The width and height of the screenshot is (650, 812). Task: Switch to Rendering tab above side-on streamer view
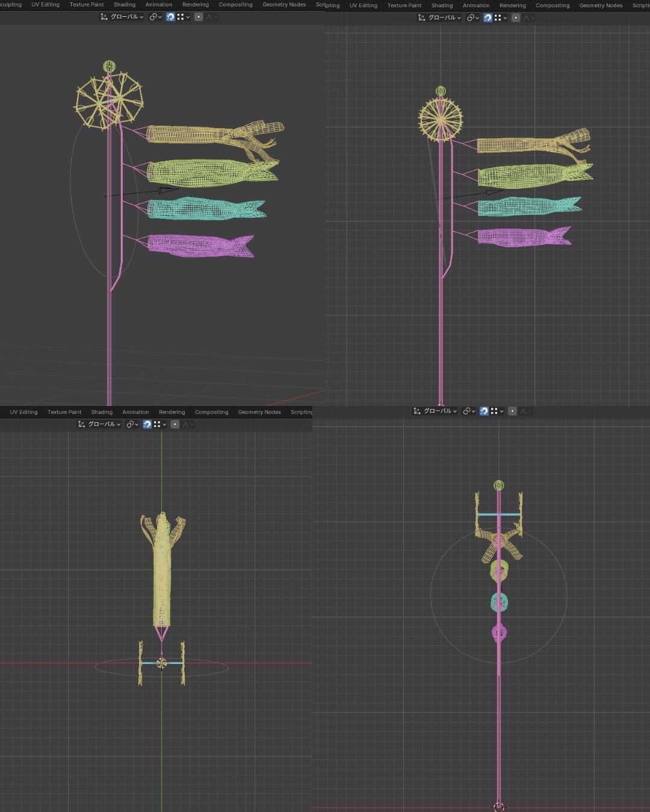(x=513, y=5)
